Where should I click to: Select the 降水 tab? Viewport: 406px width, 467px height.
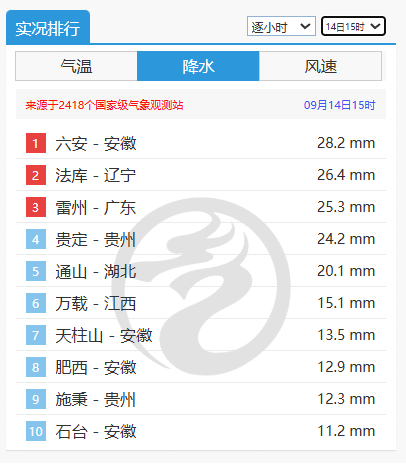pyautogui.click(x=198, y=66)
